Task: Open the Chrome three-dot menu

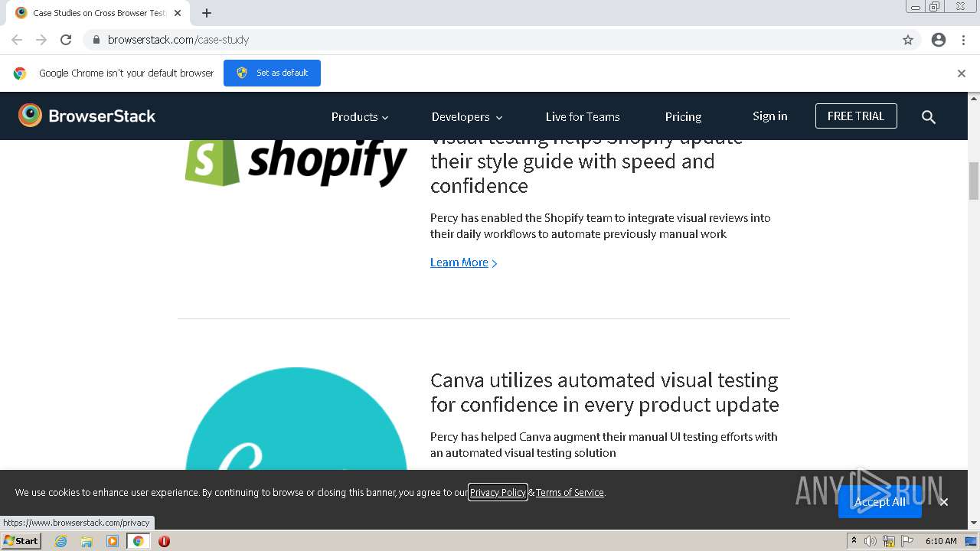Action: [963, 40]
